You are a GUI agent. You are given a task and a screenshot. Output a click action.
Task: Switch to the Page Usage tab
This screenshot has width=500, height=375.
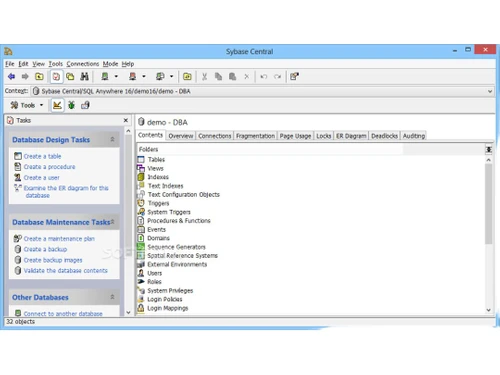[x=295, y=136]
